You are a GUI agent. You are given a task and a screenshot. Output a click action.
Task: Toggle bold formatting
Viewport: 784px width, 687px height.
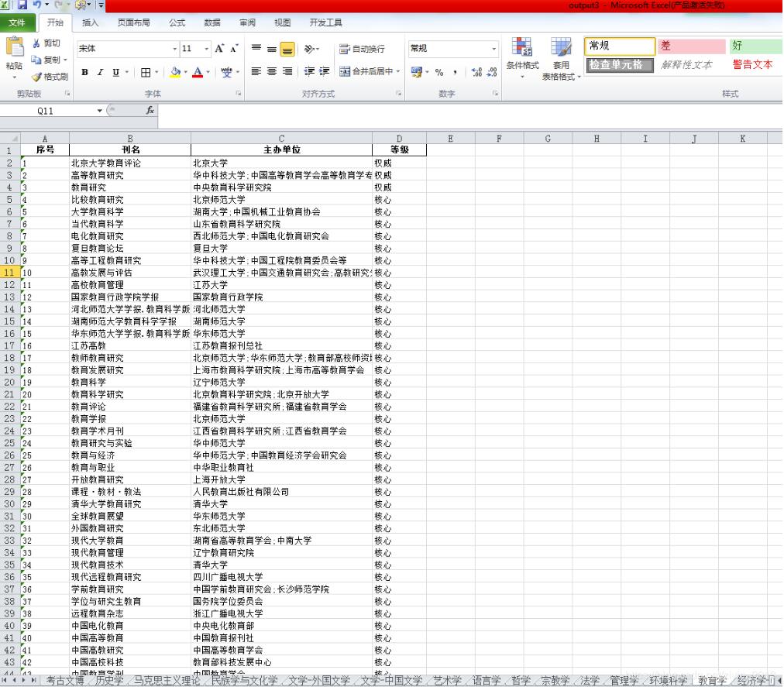click(84, 71)
